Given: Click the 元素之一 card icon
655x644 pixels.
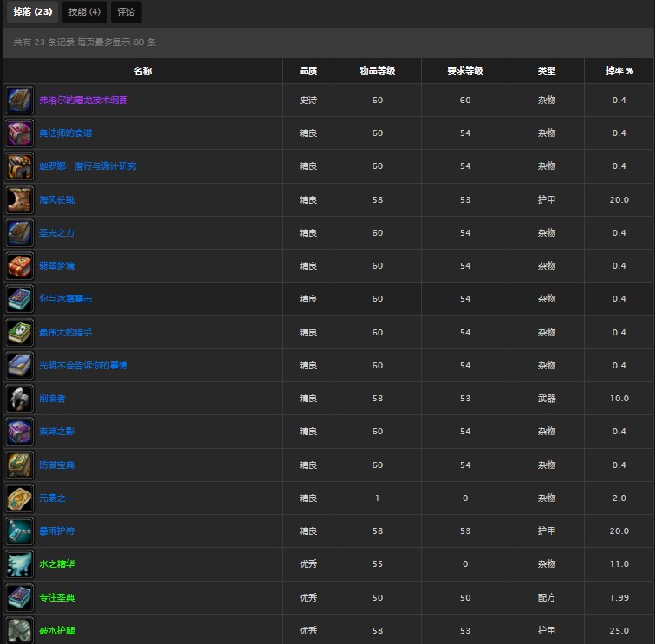Looking at the screenshot, I should 19,498.
